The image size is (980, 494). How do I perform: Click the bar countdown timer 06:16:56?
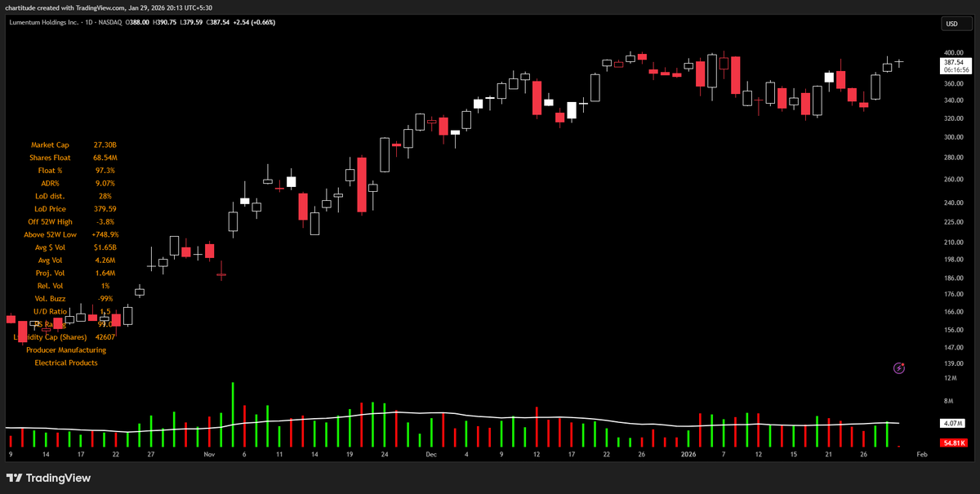(955, 70)
